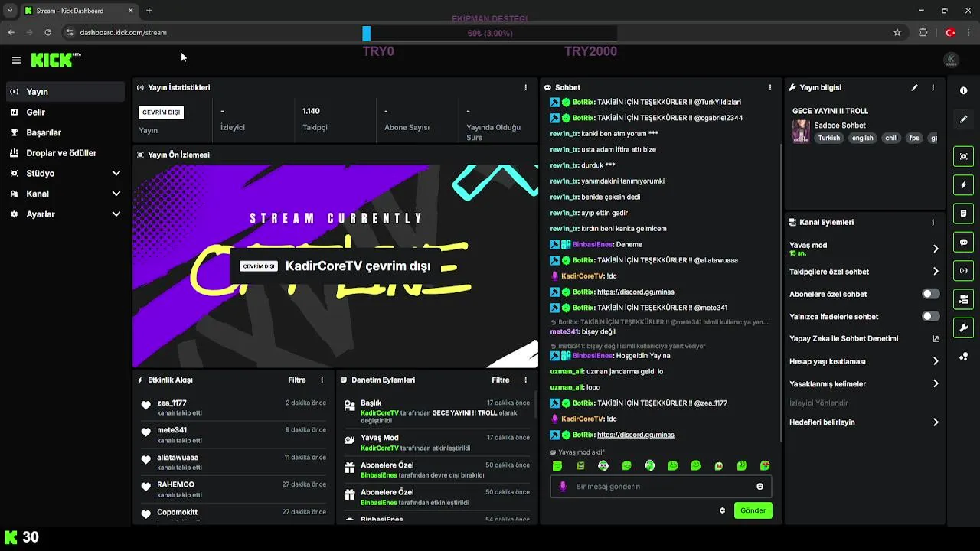Screen dimensions: 980x551
Task: Toggle Yalnızca ifadelerle sohbet switch
Action: click(930, 316)
